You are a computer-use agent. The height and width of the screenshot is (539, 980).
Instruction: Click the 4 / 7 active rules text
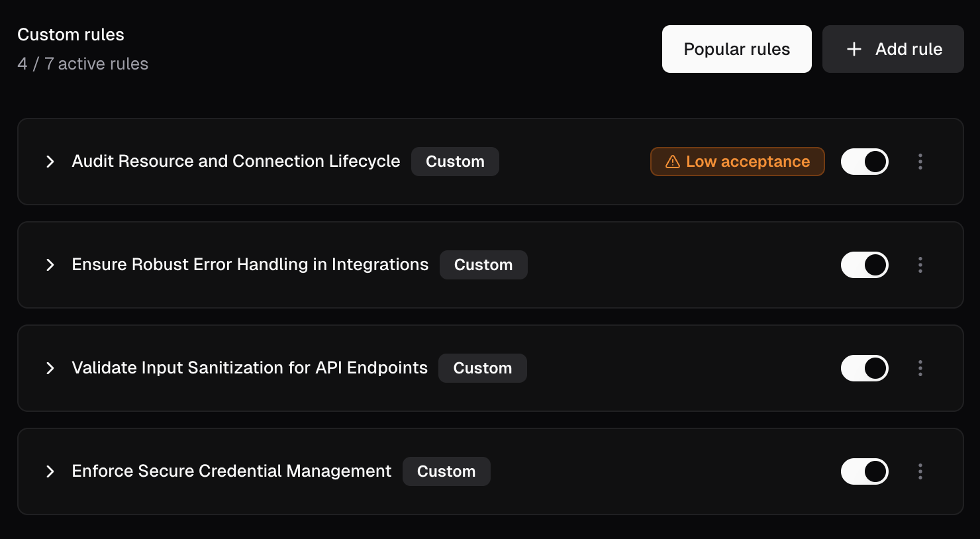click(x=83, y=63)
